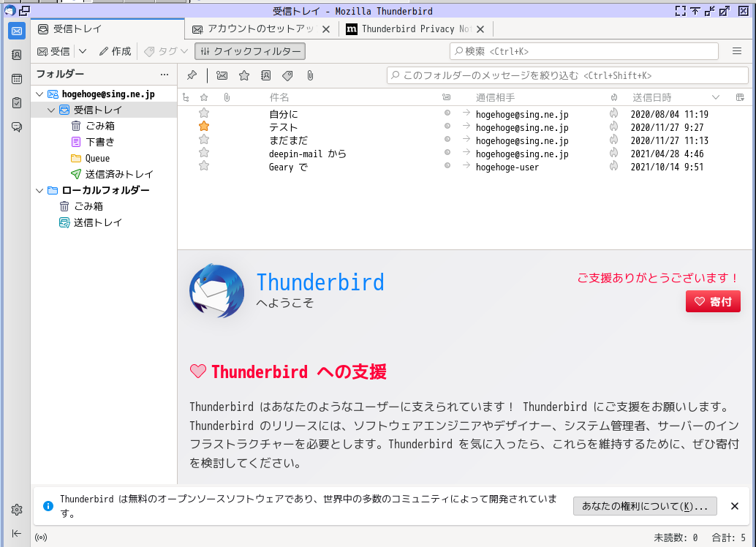Pin the quick filter with the pushpin
Screen dimensions: 756x547
pyautogui.click(x=192, y=75)
